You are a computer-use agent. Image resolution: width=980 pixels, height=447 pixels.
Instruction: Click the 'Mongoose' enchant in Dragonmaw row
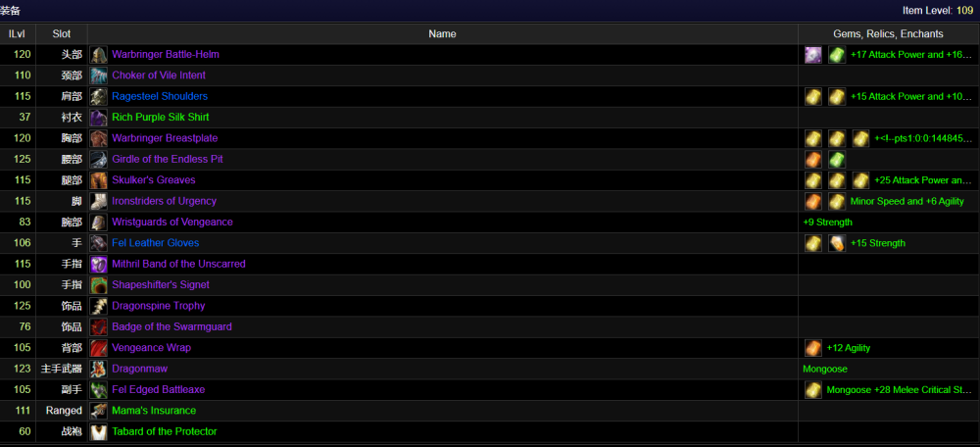click(x=825, y=369)
